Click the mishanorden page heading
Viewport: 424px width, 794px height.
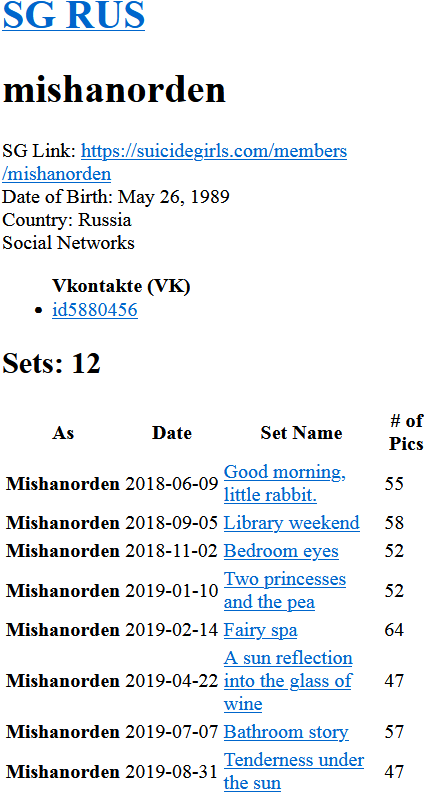tap(114, 91)
